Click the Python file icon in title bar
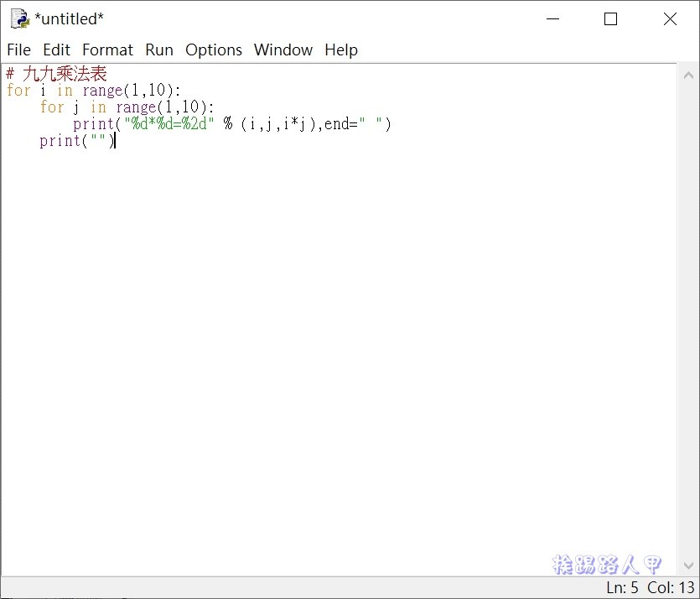Screen dimensions: 700x599 (x=19, y=18)
